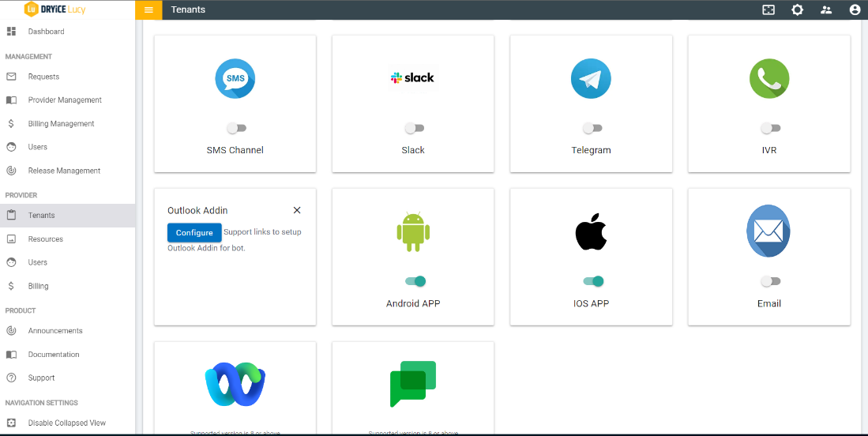Image resolution: width=868 pixels, height=436 pixels.
Task: Click the Android APP label
Action: [x=414, y=304]
